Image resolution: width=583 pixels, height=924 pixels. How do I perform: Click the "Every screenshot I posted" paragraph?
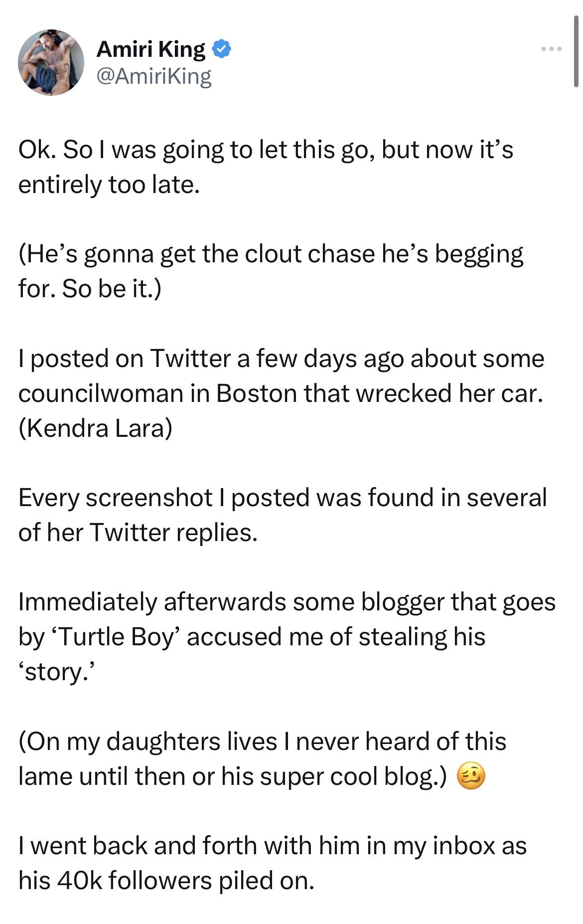click(x=282, y=498)
